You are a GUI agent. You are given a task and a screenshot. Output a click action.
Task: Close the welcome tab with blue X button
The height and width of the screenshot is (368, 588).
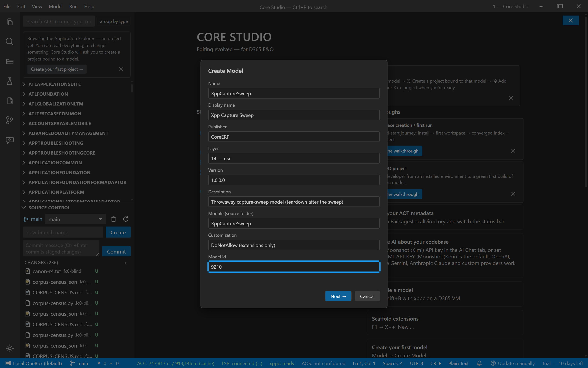(570, 20)
